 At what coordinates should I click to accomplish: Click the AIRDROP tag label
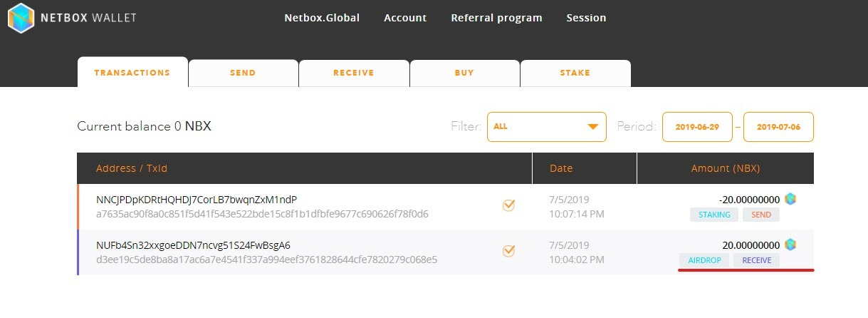(704, 260)
